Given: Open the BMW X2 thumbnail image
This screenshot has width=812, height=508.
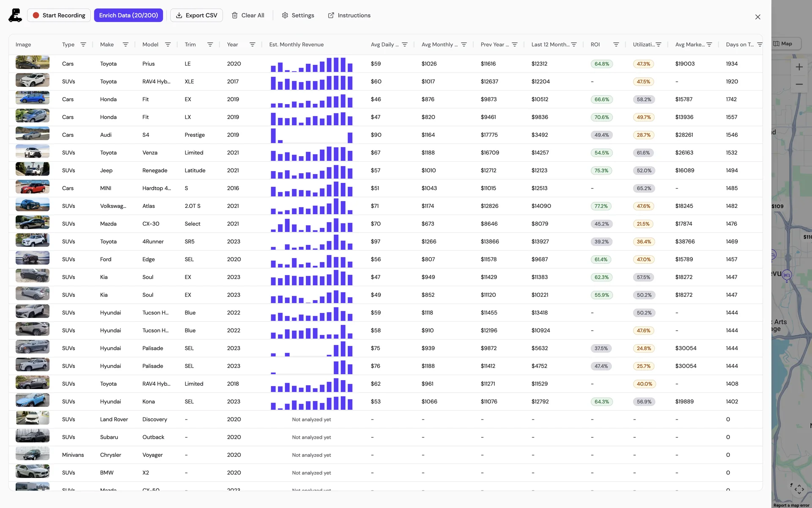Looking at the screenshot, I should (x=33, y=471).
